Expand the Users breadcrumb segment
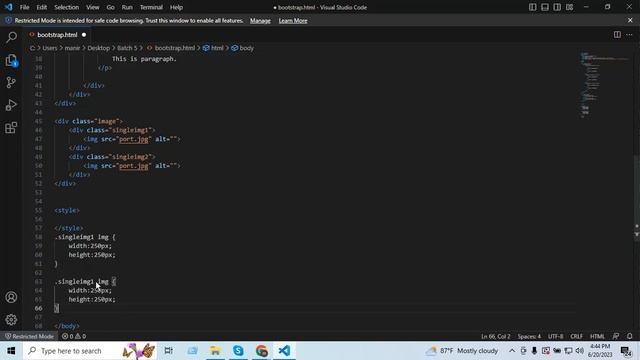This screenshot has width=640, height=360. click(50, 48)
